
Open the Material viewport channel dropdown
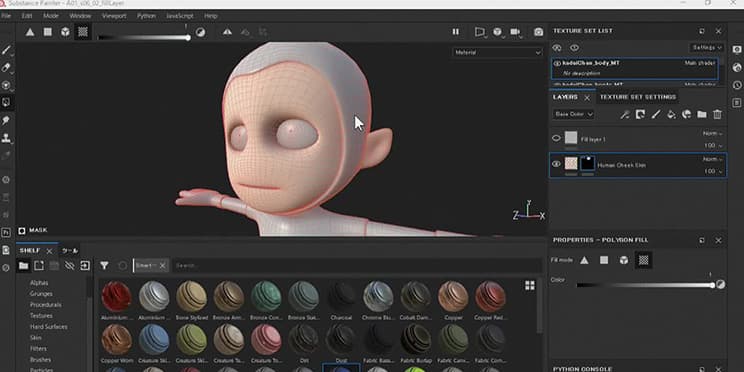pos(497,53)
